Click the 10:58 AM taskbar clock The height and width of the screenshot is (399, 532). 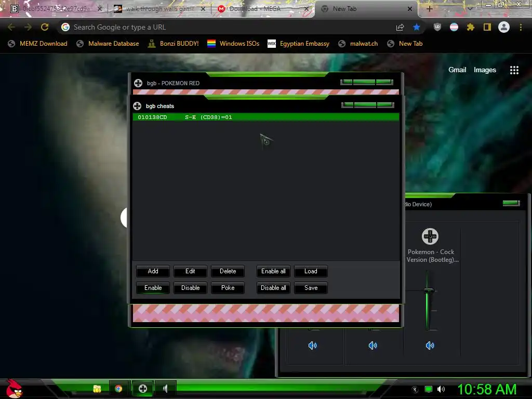(487, 390)
